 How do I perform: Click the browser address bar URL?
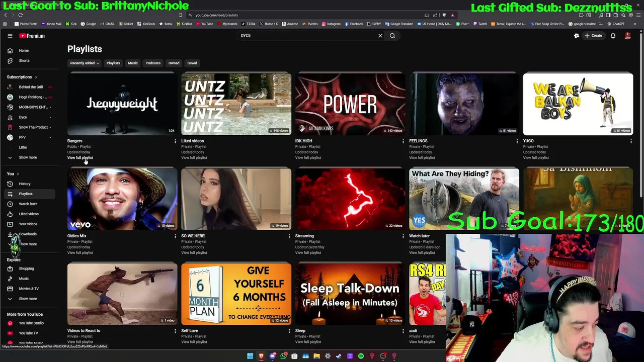click(x=216, y=15)
